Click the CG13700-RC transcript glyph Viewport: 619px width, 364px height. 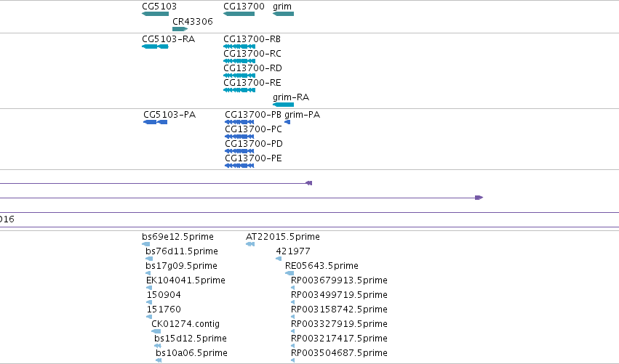pyautogui.click(x=239, y=61)
